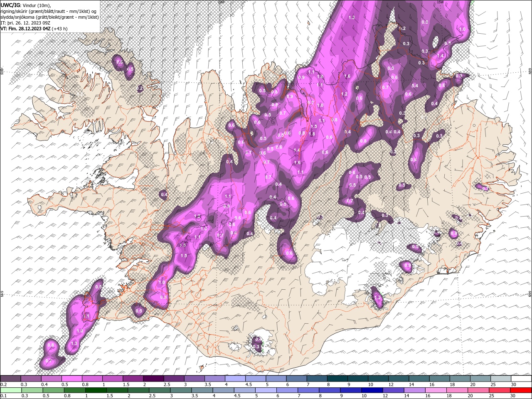Click the 'VT: Fim. 28.12.2023 04Z' valid time
532x399 pixels.
(26, 29)
